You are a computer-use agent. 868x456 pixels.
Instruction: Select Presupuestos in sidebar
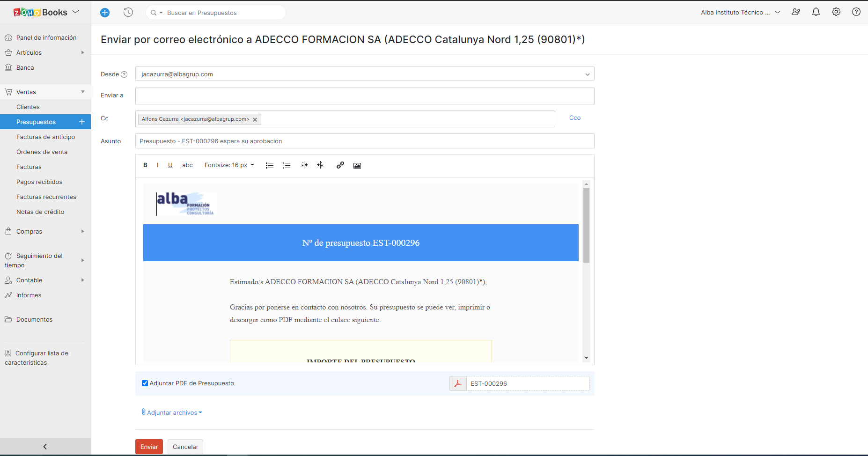tap(36, 122)
